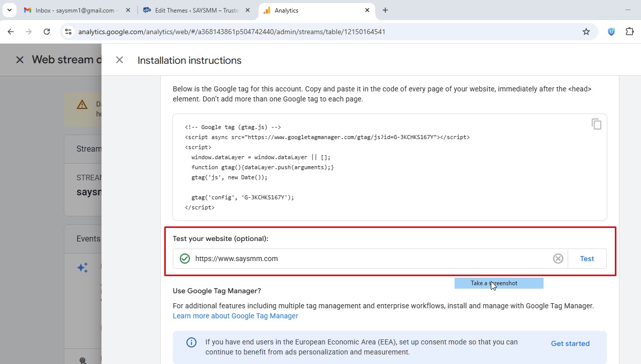Viewport: 641px width, 364px height.
Task: Clear the test website URL field
Action: [x=558, y=259]
